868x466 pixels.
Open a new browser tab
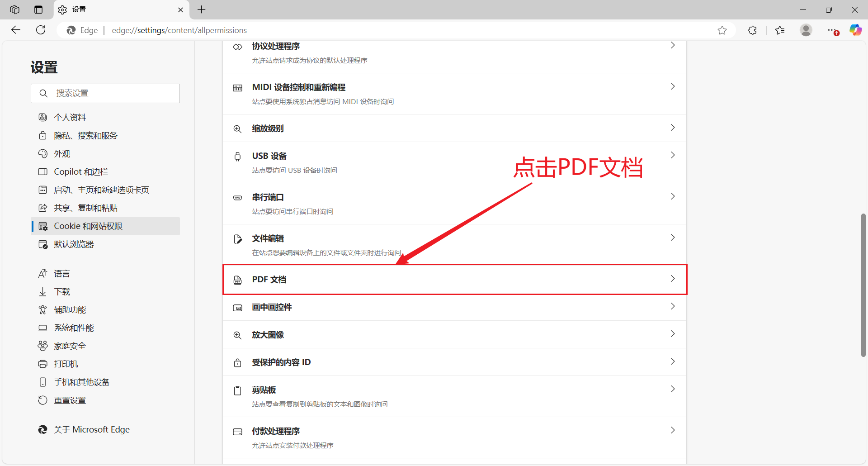click(x=201, y=10)
